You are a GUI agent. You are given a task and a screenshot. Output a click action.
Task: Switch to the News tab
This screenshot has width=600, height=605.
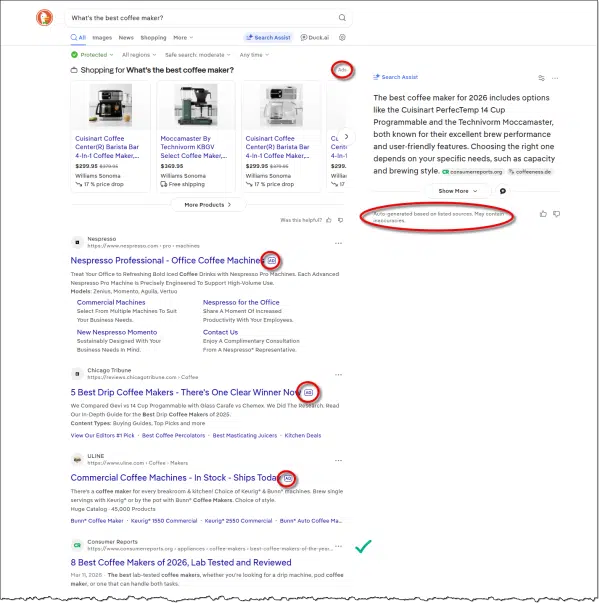click(126, 37)
